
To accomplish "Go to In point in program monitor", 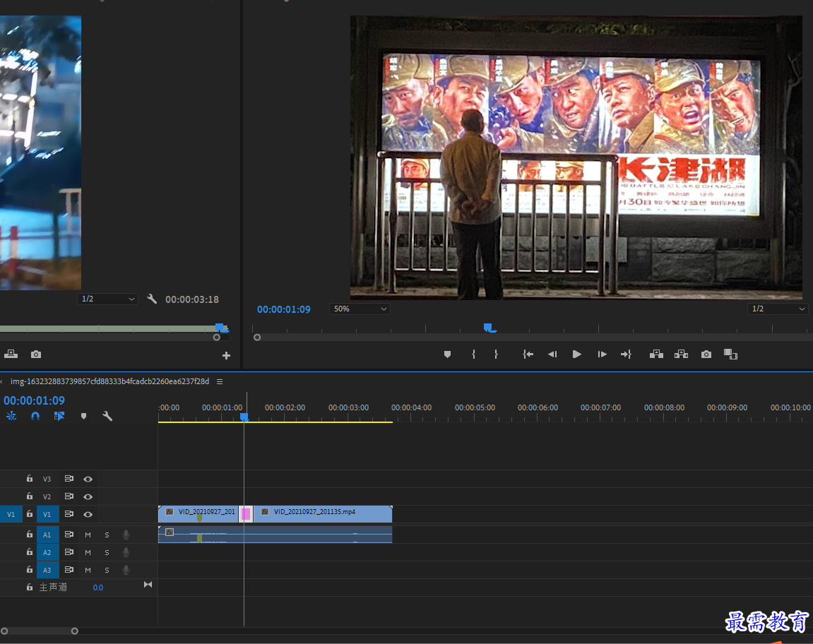I will tap(528, 354).
